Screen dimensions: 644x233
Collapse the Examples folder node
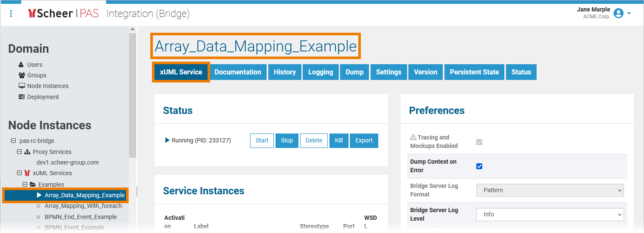[x=25, y=185]
